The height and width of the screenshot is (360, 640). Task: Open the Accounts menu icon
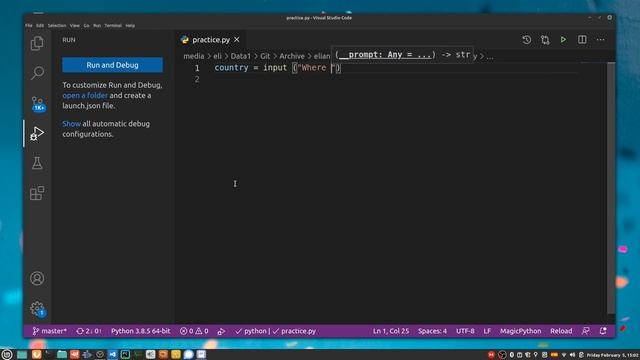[37, 278]
